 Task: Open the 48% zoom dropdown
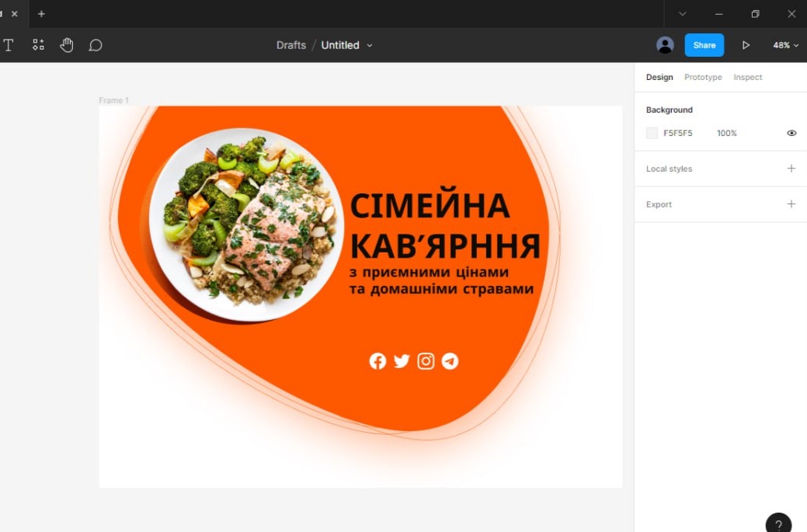[x=785, y=45]
